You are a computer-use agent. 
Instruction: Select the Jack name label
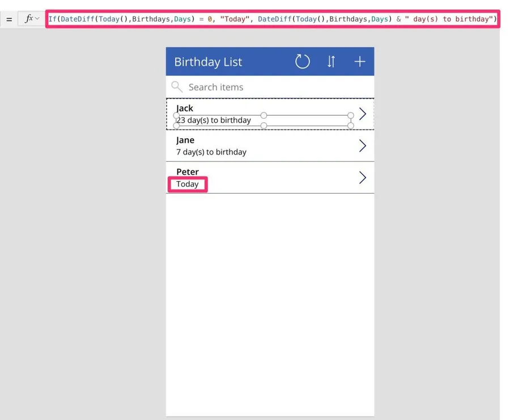(x=185, y=108)
